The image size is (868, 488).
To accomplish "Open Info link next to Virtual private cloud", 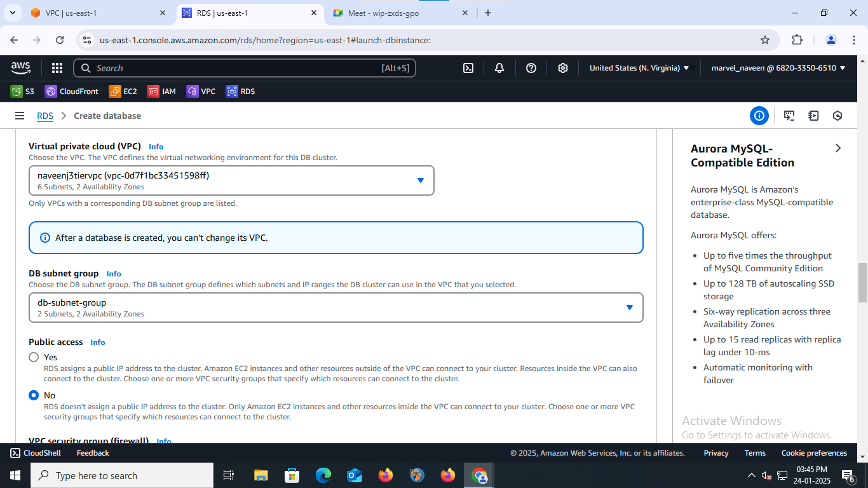I will tap(156, 147).
